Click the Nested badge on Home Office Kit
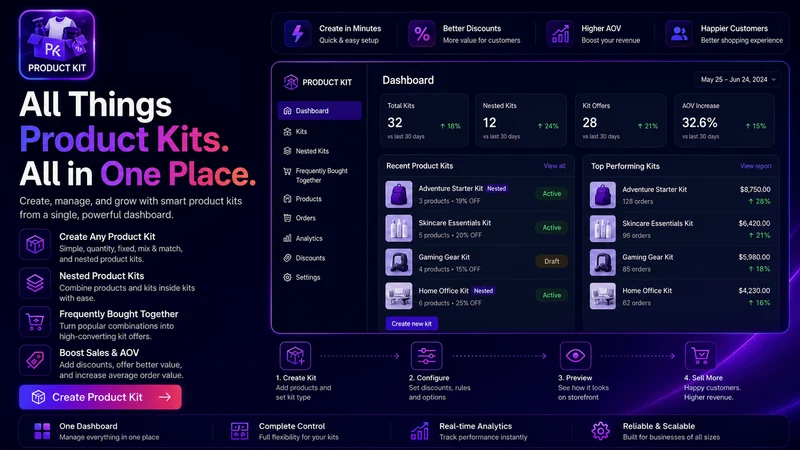Viewport: 800px width, 450px height. pyautogui.click(x=483, y=291)
